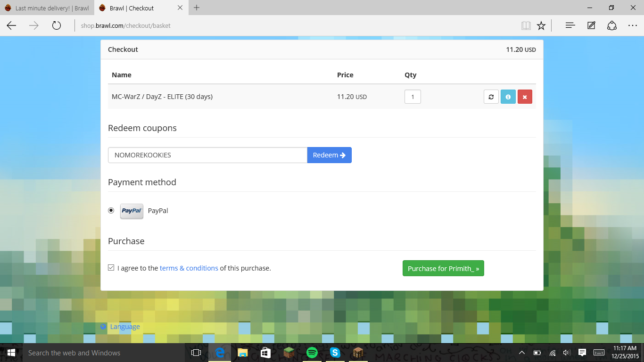Open a new browser tab
The image size is (644, 362).
pos(197,8)
